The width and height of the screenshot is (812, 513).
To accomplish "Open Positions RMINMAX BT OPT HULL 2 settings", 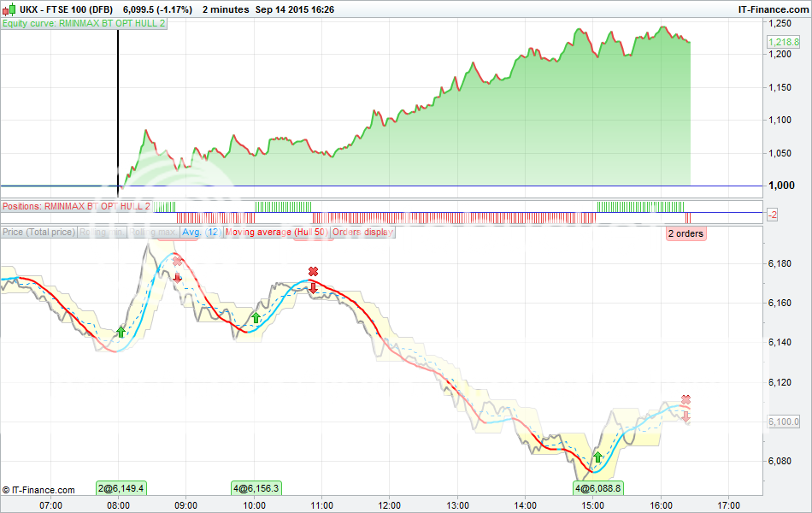I will pyautogui.click(x=76, y=207).
